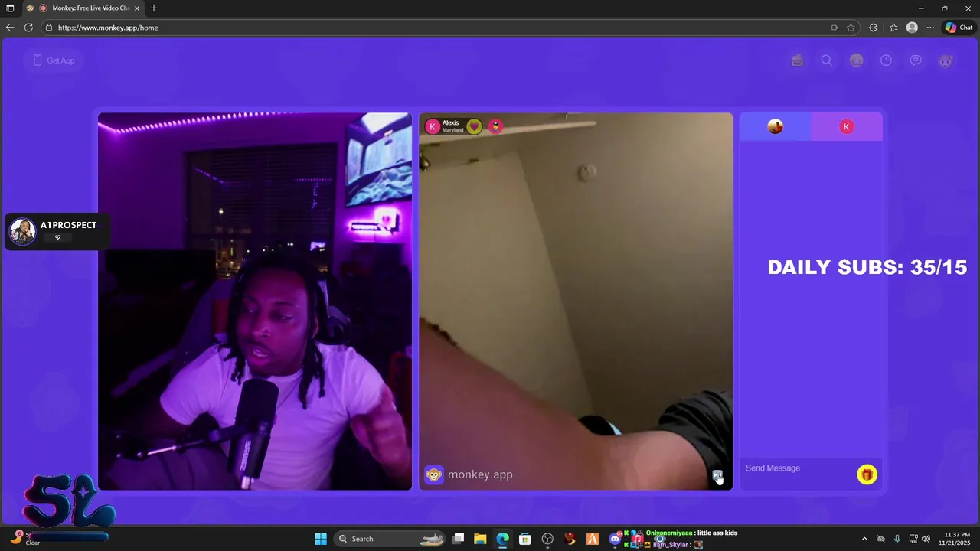The width and height of the screenshot is (980, 551).
Task: Open the Windows Start menu
Action: [x=321, y=539]
